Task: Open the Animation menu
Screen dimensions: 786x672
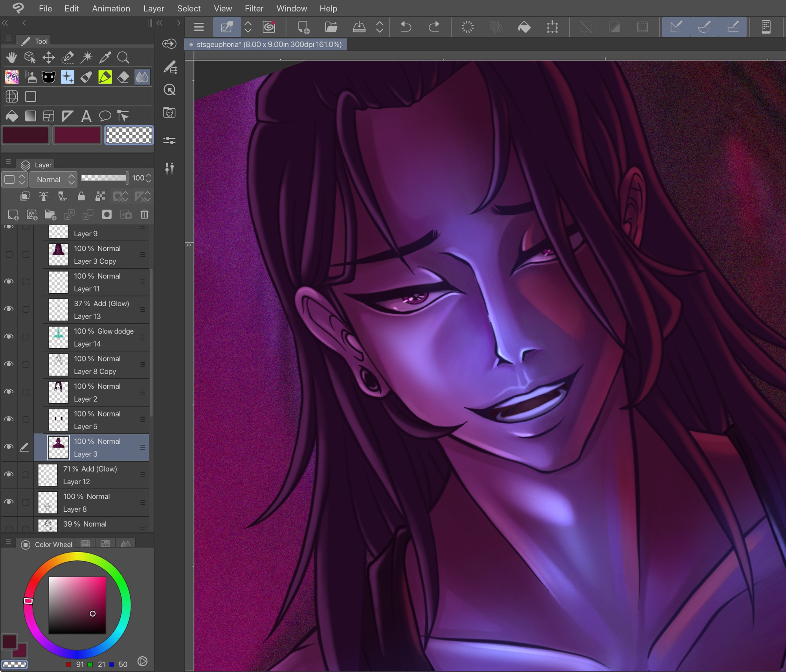Action: 111,8
